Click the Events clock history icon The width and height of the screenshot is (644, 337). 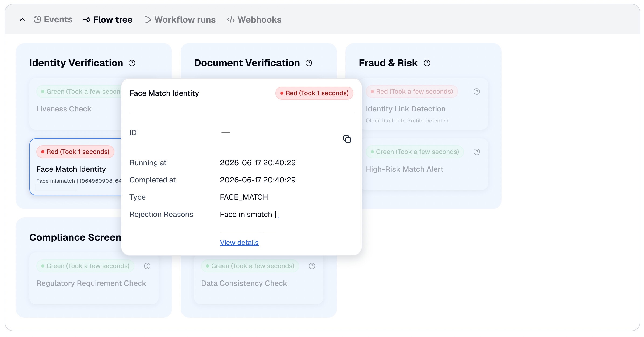(37, 19)
